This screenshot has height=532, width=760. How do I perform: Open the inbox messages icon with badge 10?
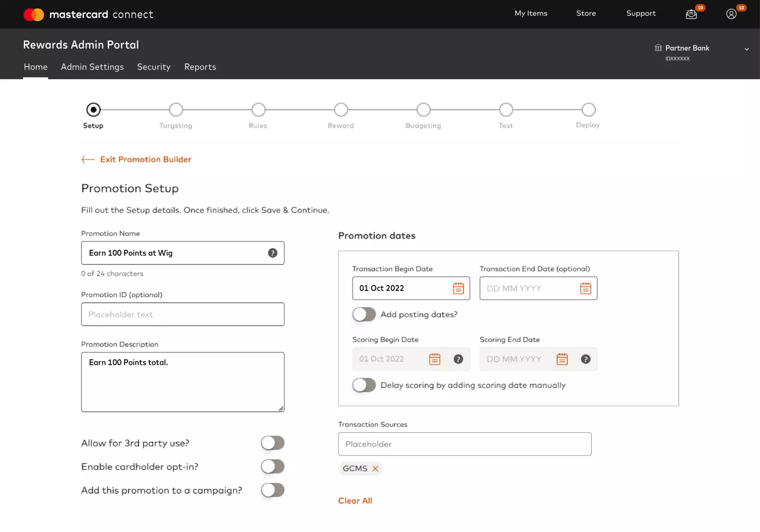tap(691, 14)
